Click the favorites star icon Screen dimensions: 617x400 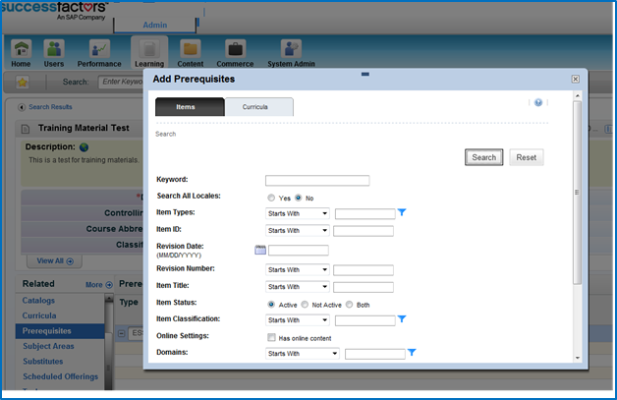click(x=22, y=82)
